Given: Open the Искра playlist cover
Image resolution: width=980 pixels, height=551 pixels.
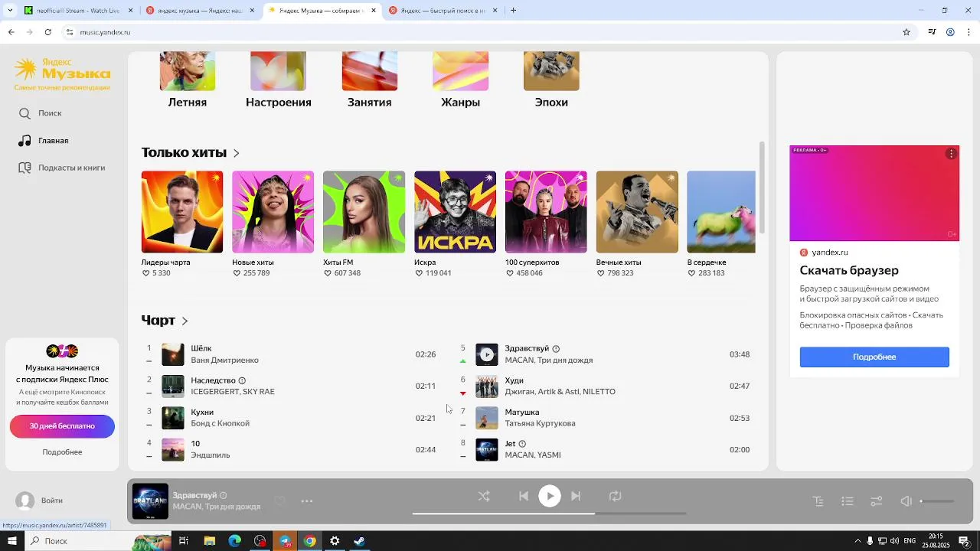Looking at the screenshot, I should pyautogui.click(x=455, y=212).
